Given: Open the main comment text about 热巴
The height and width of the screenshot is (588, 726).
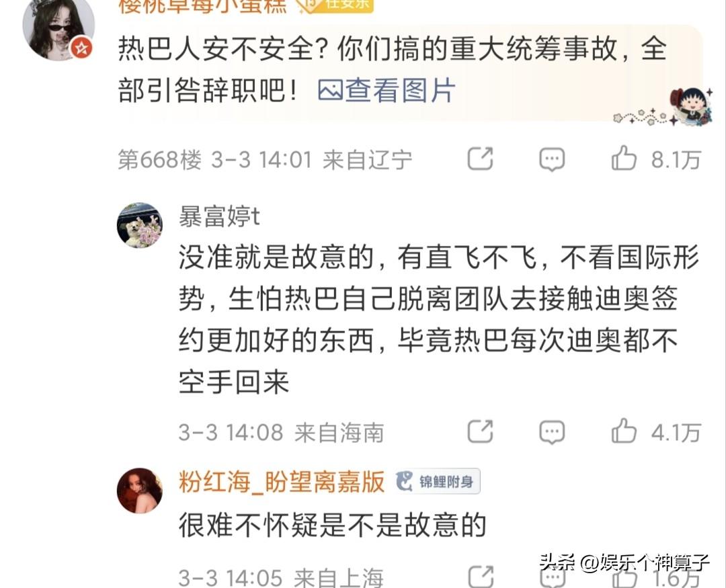Looking at the screenshot, I should point(393,69).
